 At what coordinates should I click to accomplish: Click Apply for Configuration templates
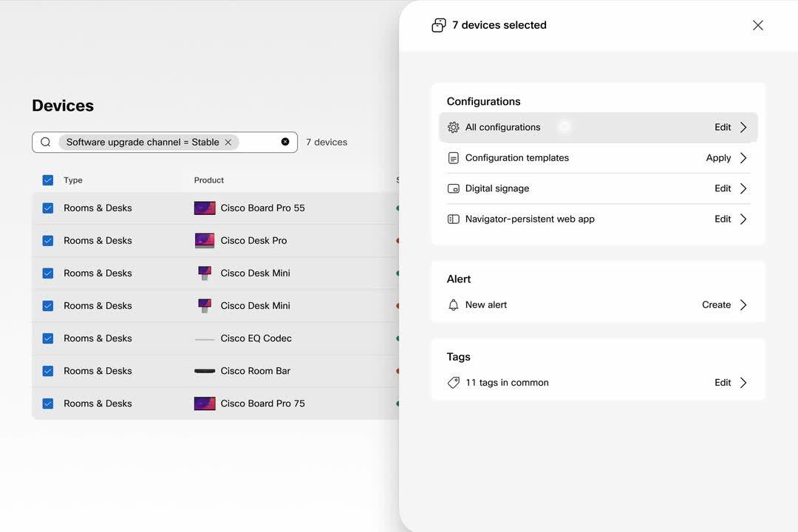[x=719, y=158]
